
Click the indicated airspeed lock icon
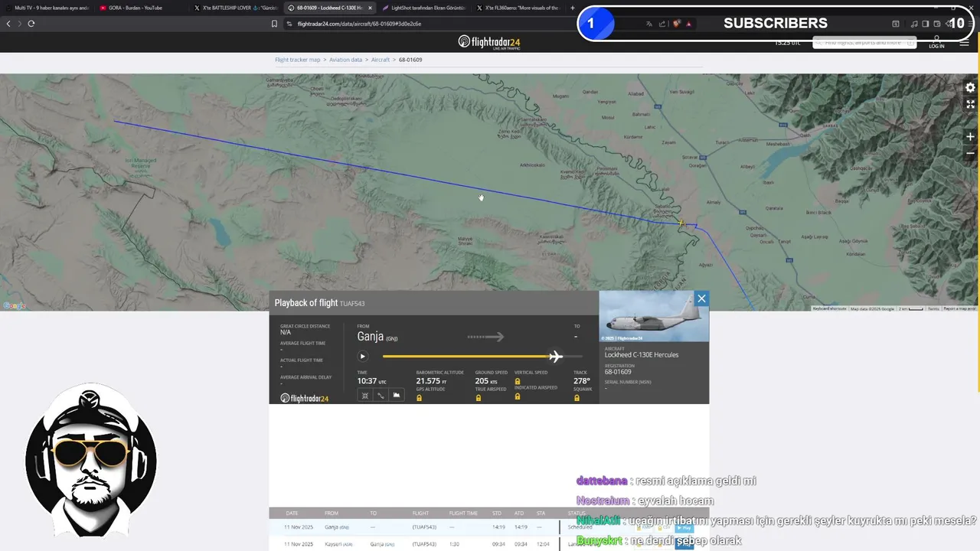(x=518, y=396)
